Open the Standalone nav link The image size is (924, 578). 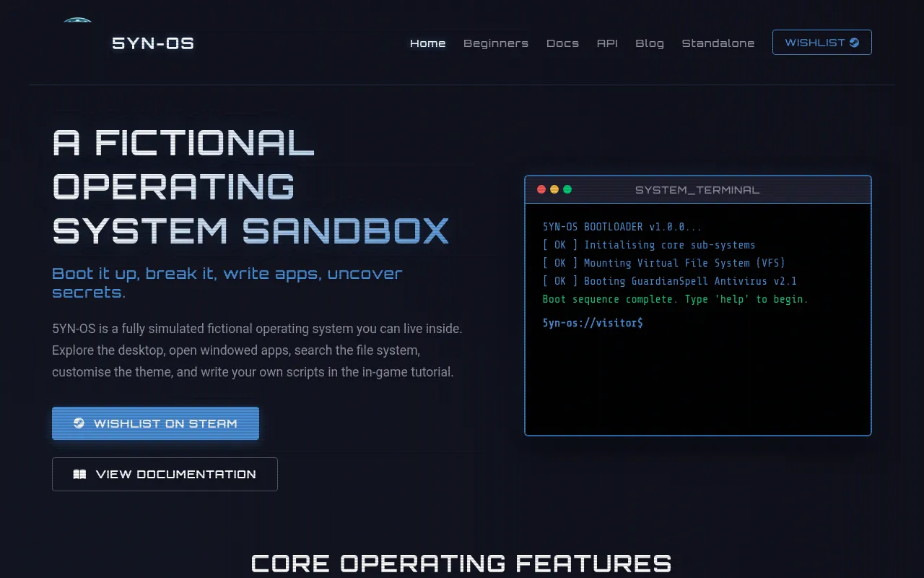(718, 43)
